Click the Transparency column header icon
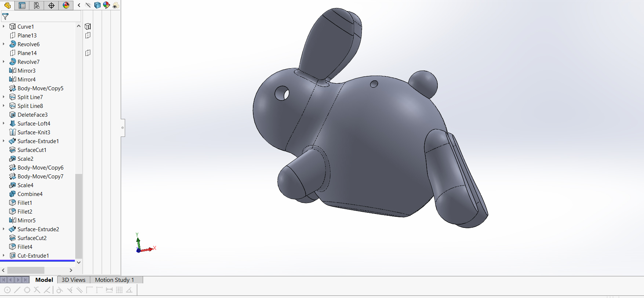The image size is (644, 298). coord(116,5)
